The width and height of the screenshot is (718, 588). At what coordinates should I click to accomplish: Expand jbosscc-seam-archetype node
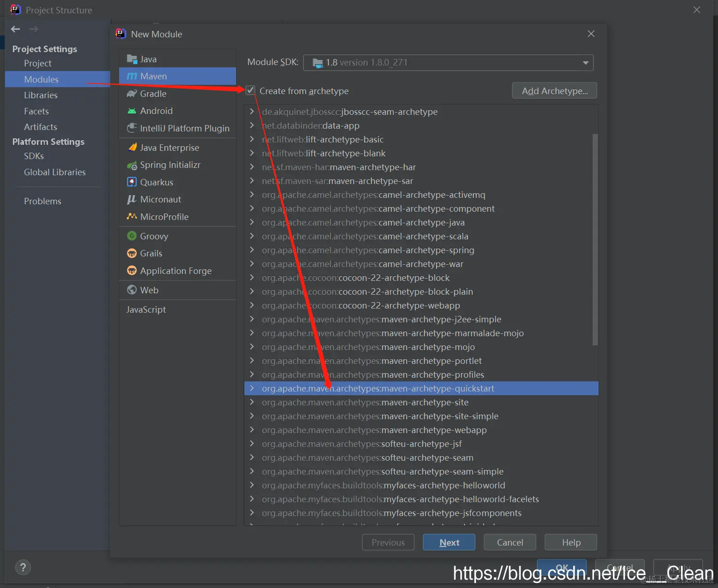252,112
